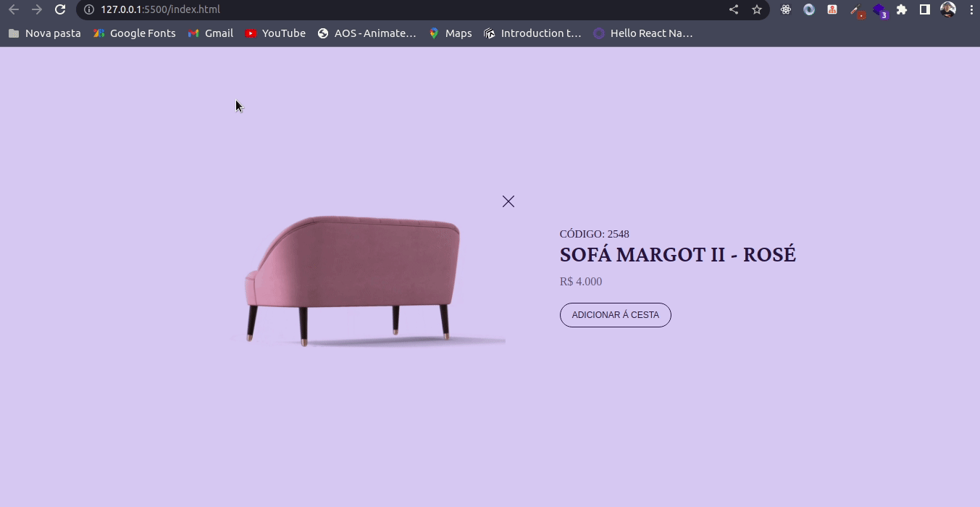Image resolution: width=980 pixels, height=507 pixels.
Task: Open the purple layers extension with badge 3
Action: pos(880,10)
